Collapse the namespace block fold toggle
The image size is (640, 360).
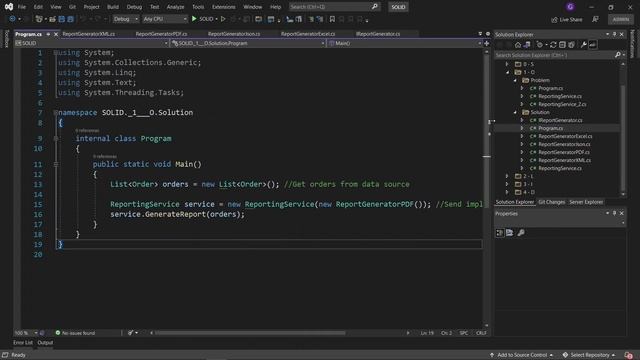point(56,112)
